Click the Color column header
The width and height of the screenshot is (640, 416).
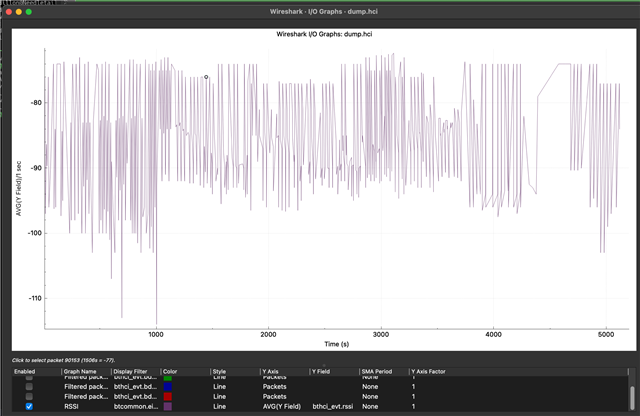170,372
